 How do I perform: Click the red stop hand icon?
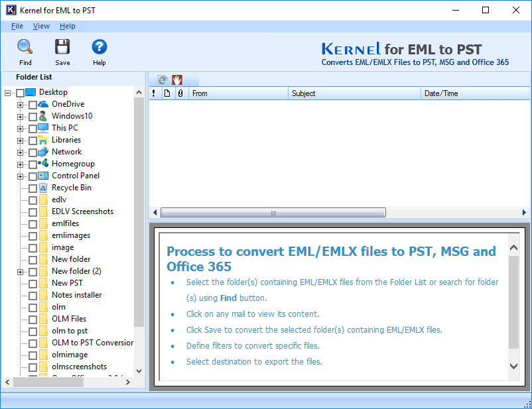[176, 80]
